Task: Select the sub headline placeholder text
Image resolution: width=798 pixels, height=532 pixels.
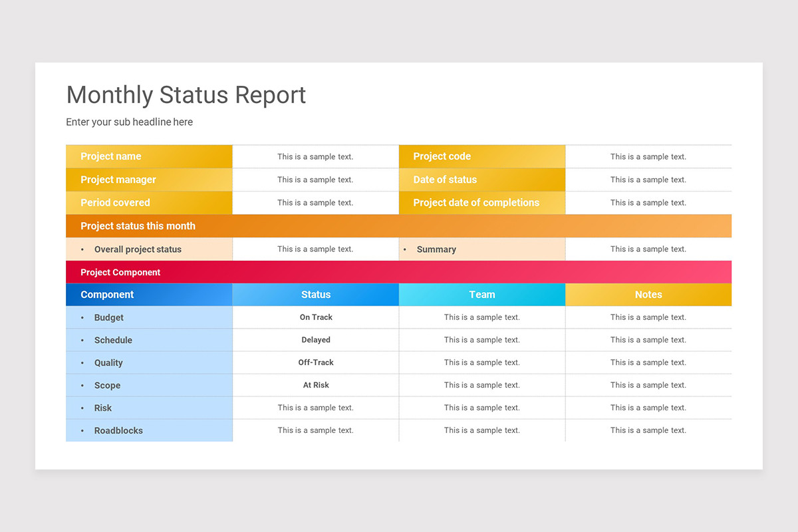Action: [129, 122]
